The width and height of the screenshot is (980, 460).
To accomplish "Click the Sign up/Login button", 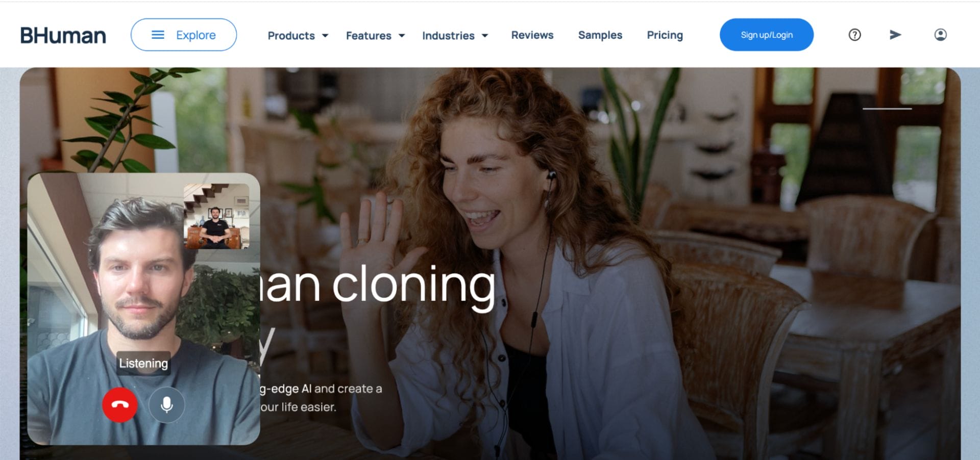I will click(767, 35).
